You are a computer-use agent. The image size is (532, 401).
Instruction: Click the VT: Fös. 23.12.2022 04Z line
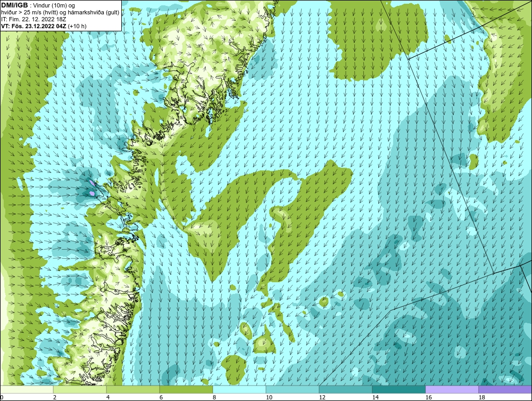pyautogui.click(x=44, y=26)
